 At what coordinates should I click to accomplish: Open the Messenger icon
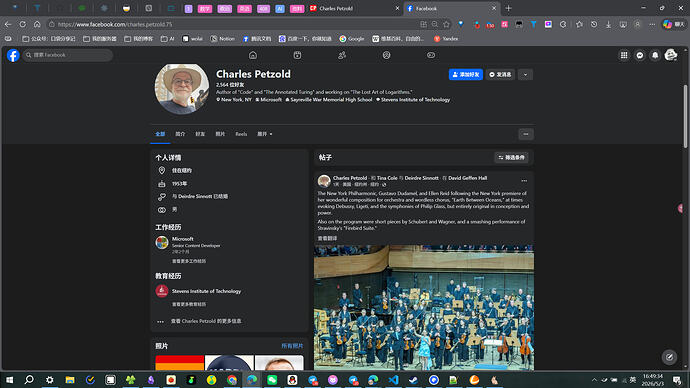640,55
